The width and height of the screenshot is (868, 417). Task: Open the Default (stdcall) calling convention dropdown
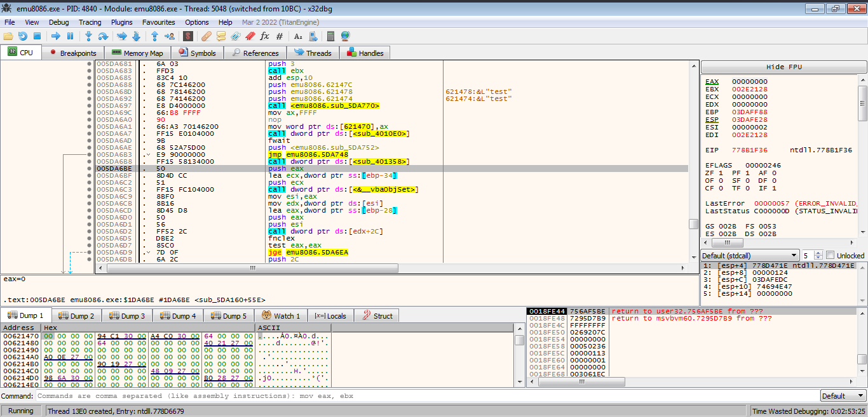(749, 255)
